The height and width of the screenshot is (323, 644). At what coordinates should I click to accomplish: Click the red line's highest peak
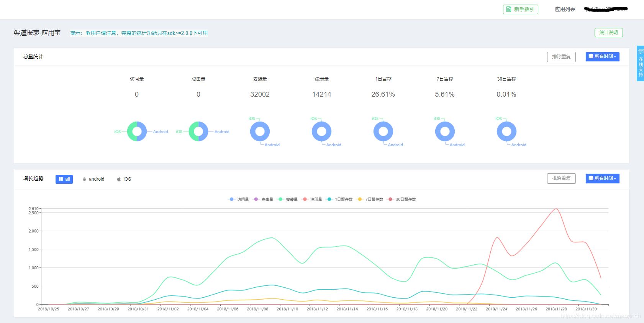tap(556, 209)
